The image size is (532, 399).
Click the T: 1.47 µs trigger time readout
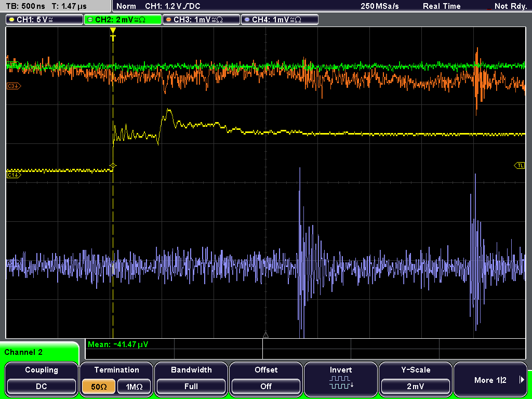70,6
